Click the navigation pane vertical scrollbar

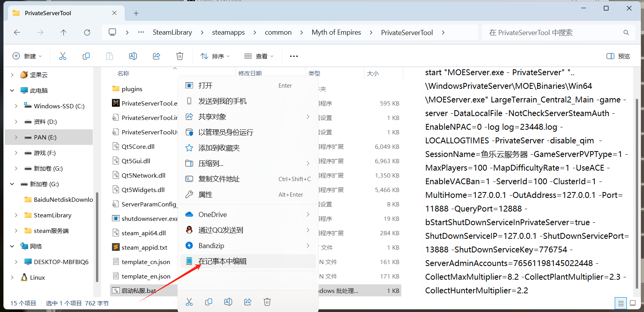point(97,237)
